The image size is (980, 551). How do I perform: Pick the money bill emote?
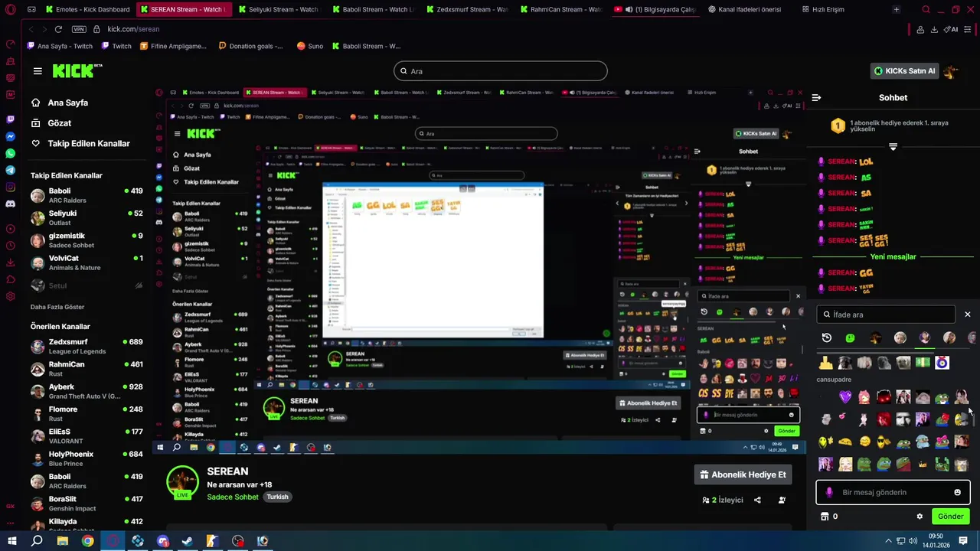tap(923, 363)
